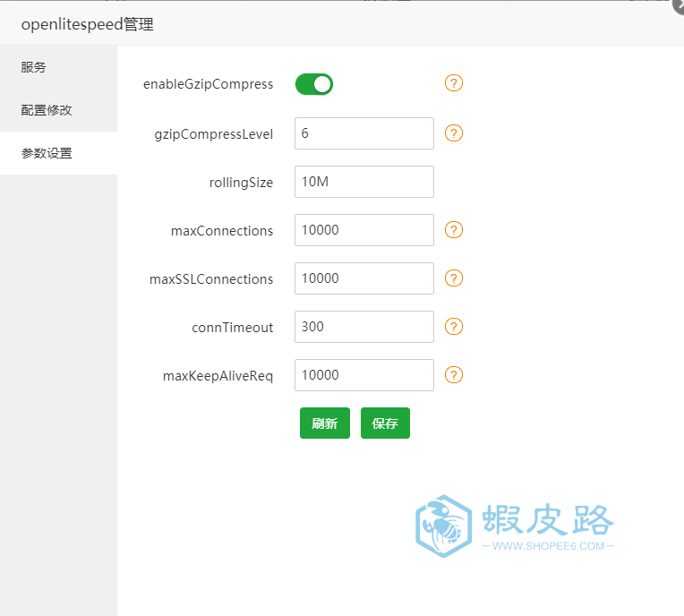
Task: Click the rollingSize label text
Action: (x=241, y=183)
